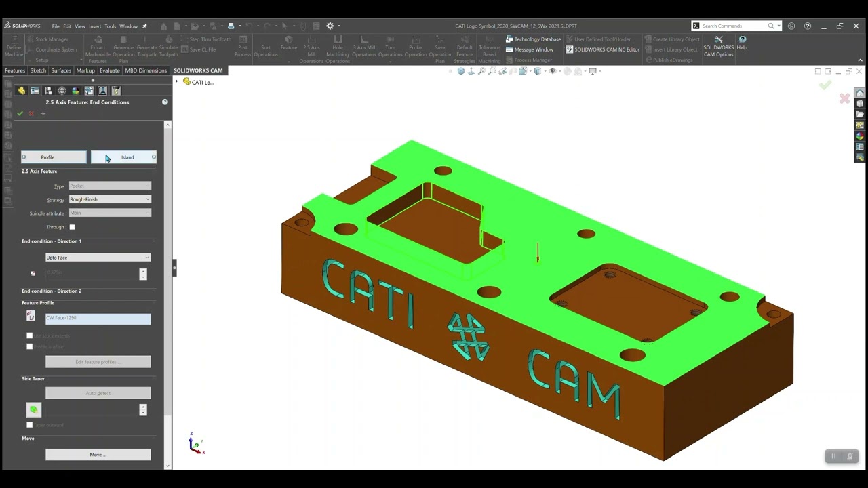Open the SOLIDWORKS CAM tools tab icon
The width and height of the screenshot is (868, 488).
116,90
